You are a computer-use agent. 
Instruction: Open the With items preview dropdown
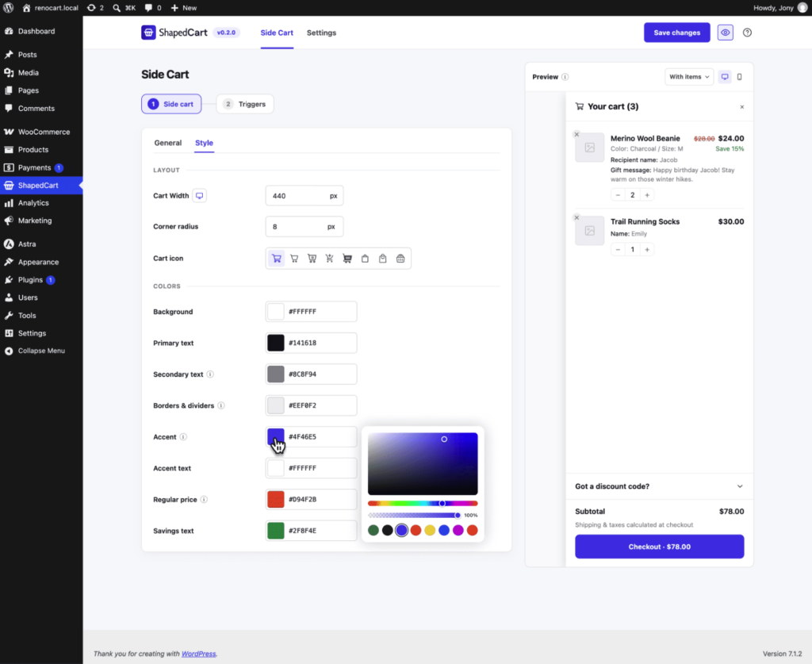689,77
